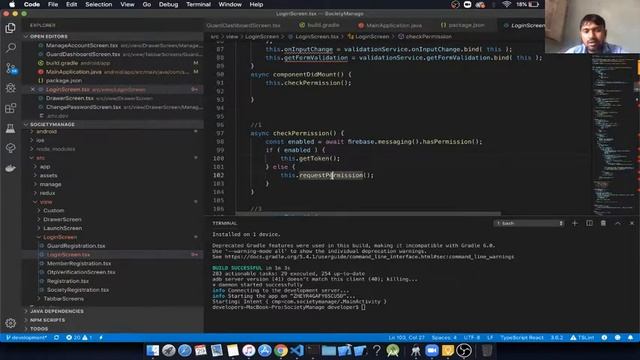
Task: Open the Manage gear in activity bar
Action: click(11, 323)
